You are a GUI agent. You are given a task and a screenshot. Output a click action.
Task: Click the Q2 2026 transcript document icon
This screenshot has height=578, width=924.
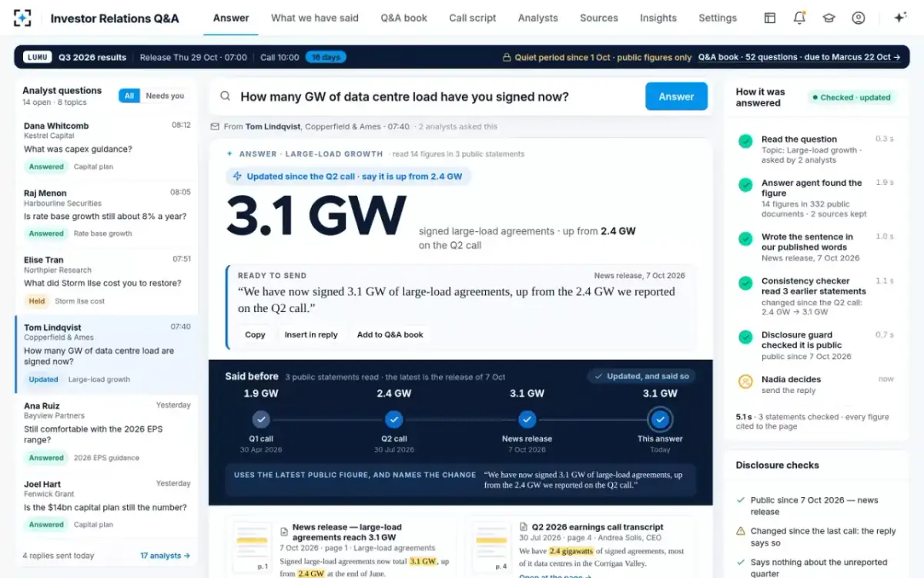pos(524,527)
